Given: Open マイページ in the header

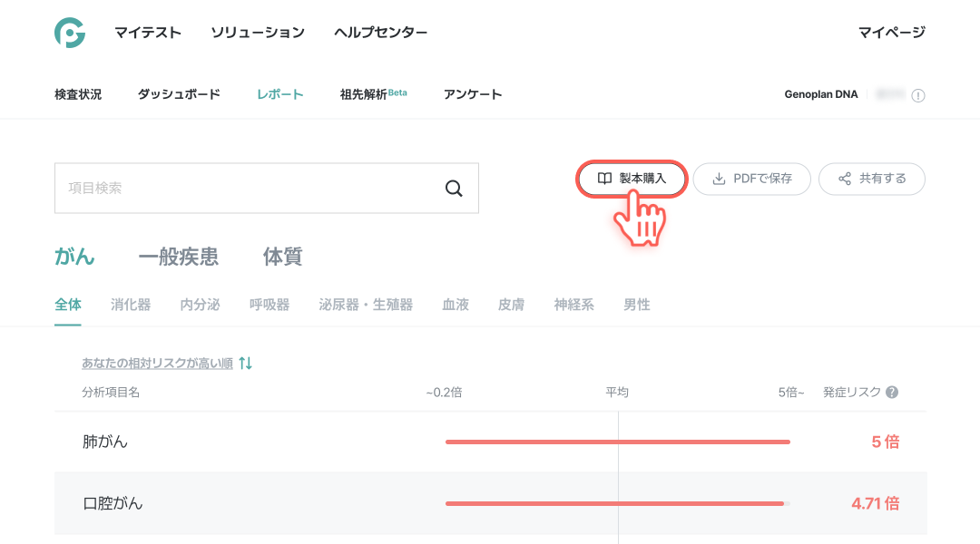Looking at the screenshot, I should point(891,33).
